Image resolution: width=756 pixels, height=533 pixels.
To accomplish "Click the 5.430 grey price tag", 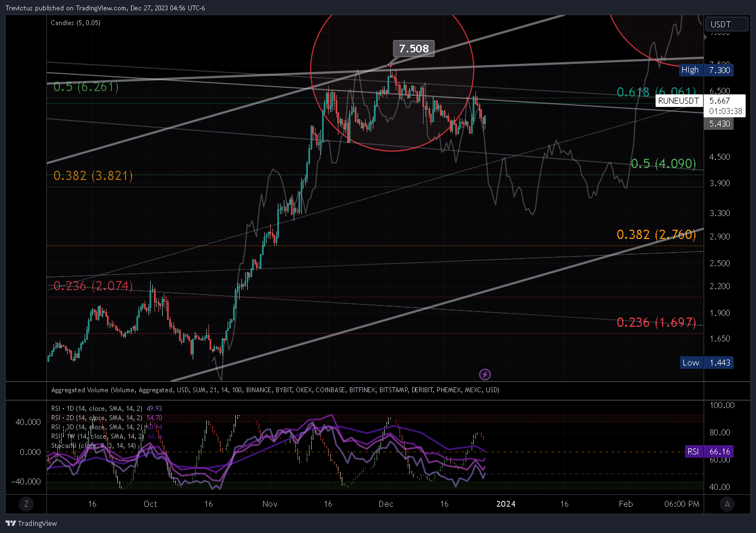I will 719,124.
